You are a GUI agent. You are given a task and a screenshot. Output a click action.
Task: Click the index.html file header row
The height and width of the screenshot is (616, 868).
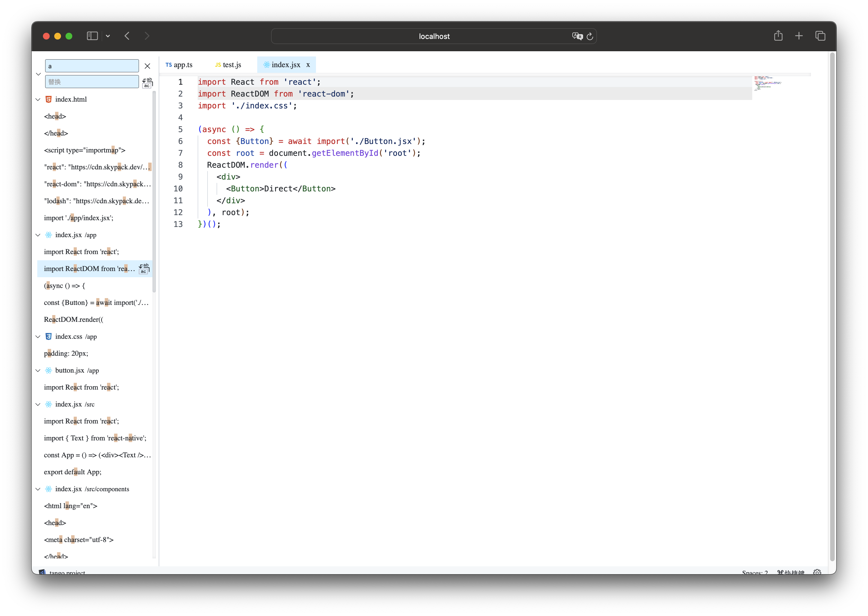95,99
